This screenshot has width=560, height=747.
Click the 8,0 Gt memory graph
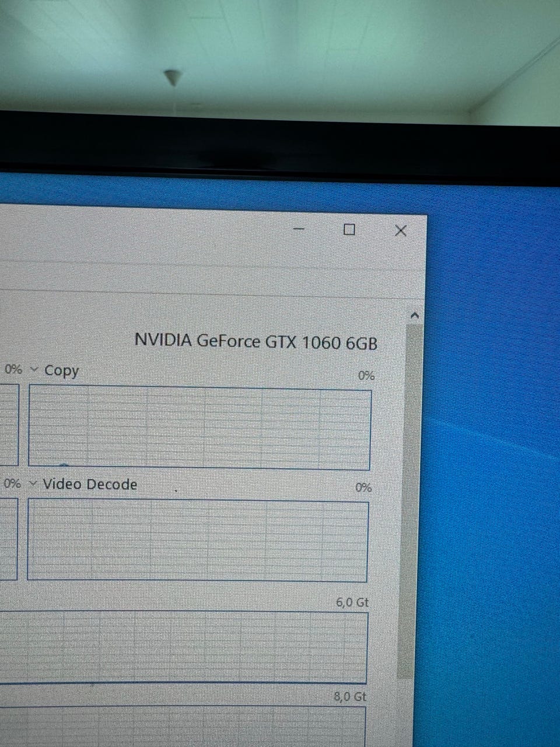pos(183,725)
